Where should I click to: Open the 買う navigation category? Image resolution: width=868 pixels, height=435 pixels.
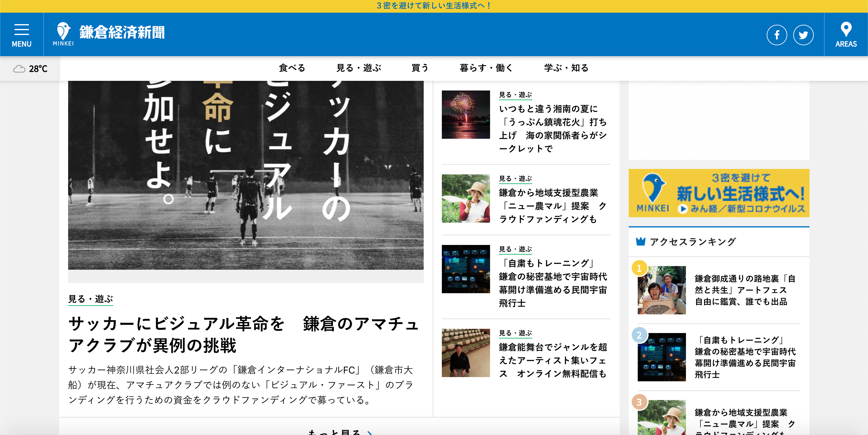[x=420, y=68]
